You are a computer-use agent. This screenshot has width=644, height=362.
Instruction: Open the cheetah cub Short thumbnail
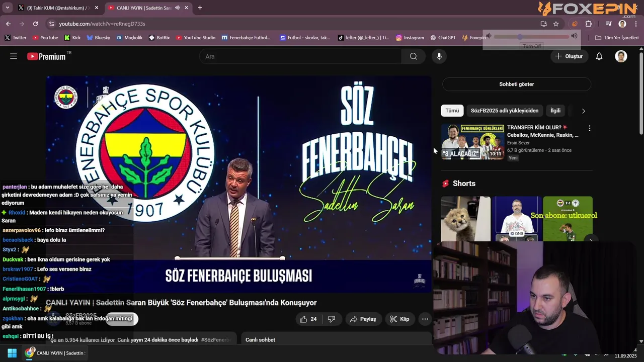click(x=465, y=219)
